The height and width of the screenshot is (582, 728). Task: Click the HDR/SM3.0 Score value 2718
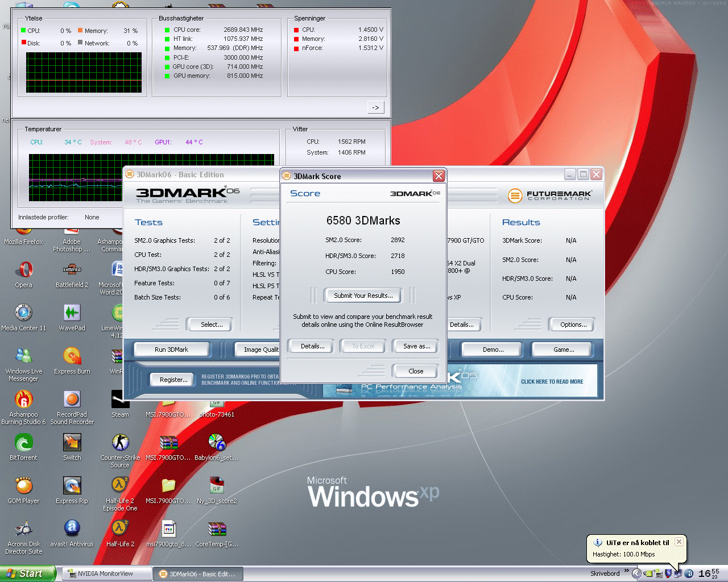(398, 256)
